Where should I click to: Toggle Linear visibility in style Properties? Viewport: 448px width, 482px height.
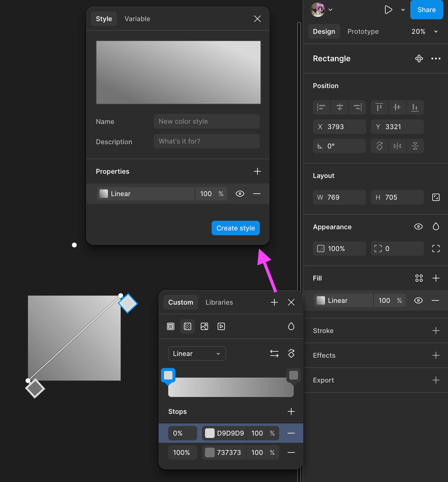coord(240,194)
